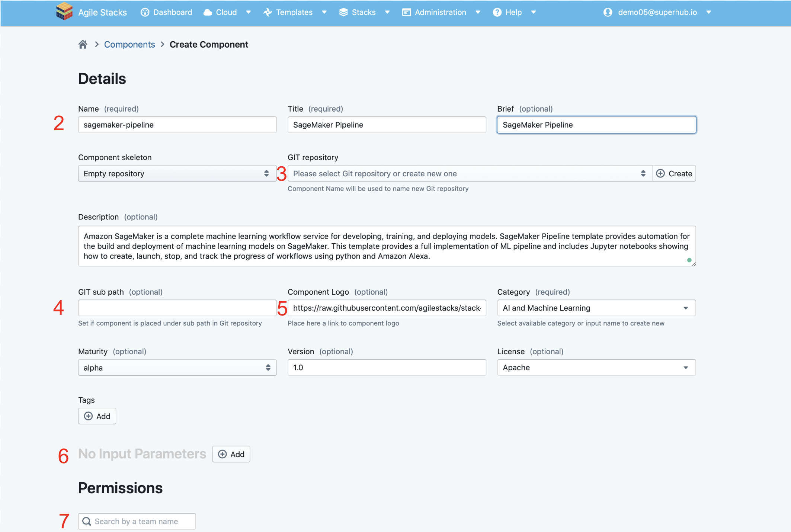Viewport: 791px width, 532px height.
Task: Click the demo05@superhub.io account menu
Action: click(657, 12)
